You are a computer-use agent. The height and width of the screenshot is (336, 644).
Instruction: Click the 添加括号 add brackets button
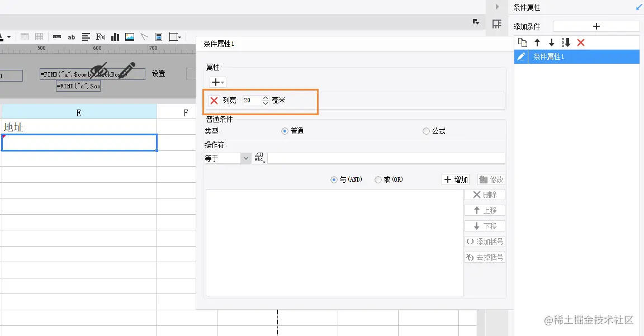coord(485,242)
